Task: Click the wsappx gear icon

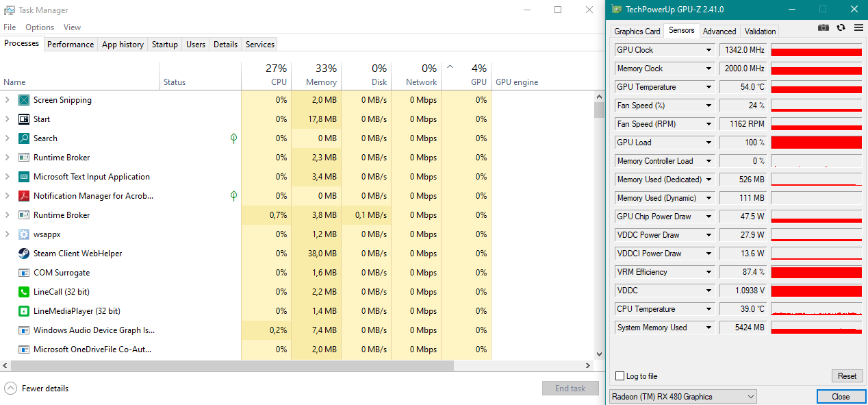Action: coord(24,234)
